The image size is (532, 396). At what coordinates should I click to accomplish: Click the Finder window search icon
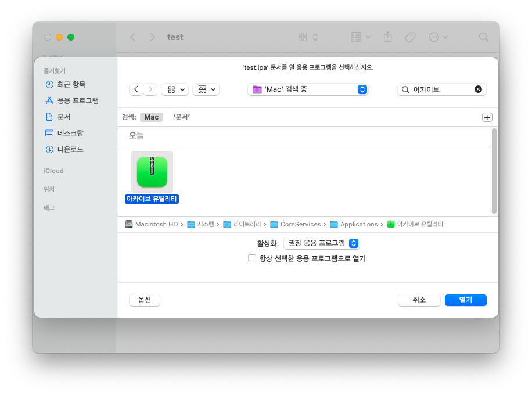coord(484,37)
